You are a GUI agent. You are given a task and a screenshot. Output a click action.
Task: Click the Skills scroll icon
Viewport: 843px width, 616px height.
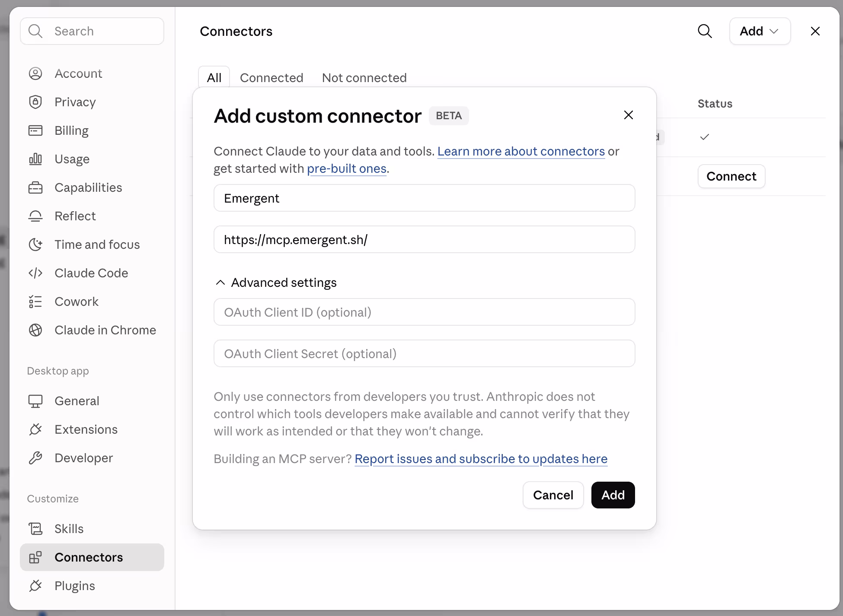pyautogui.click(x=35, y=529)
